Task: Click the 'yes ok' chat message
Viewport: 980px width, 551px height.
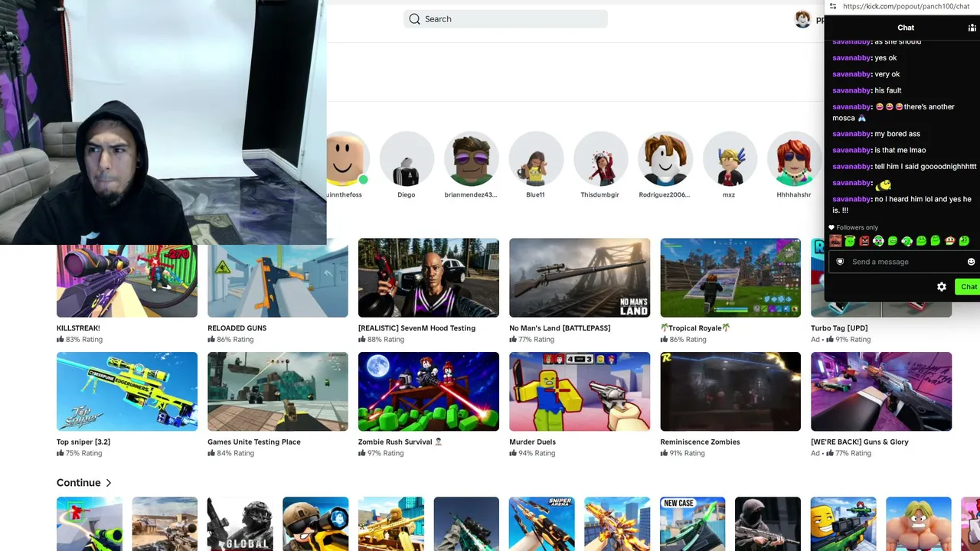Action: 885,58
